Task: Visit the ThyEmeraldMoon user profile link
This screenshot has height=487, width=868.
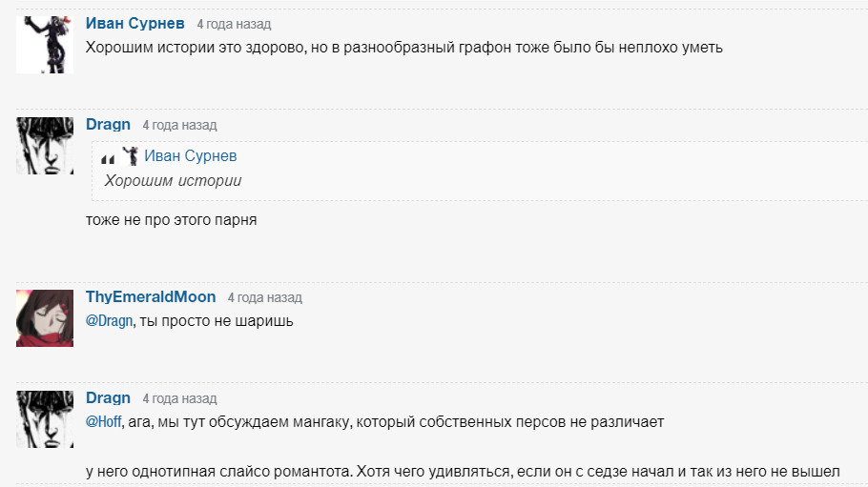Action: (151, 296)
